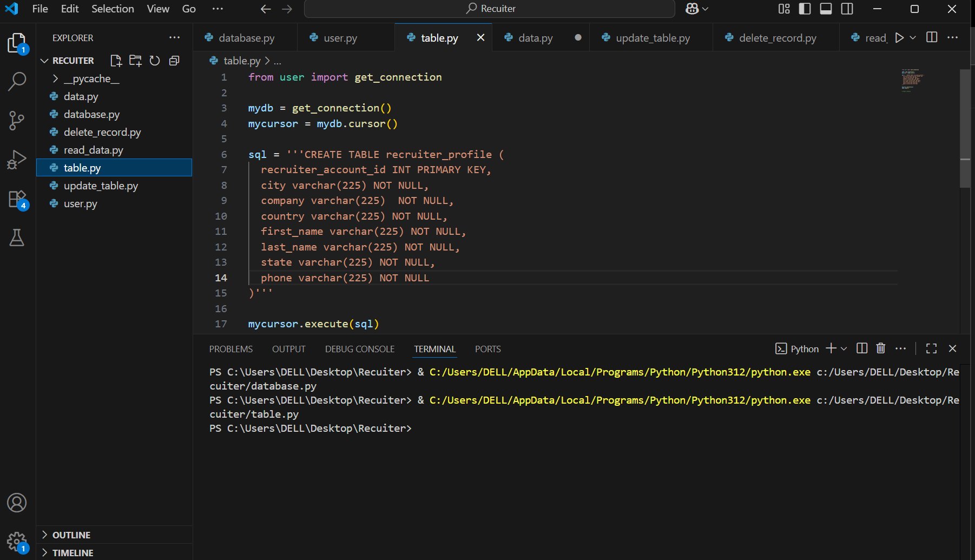This screenshot has height=560, width=975.
Task: Toggle the primary sidebar visibility
Action: [x=804, y=9]
